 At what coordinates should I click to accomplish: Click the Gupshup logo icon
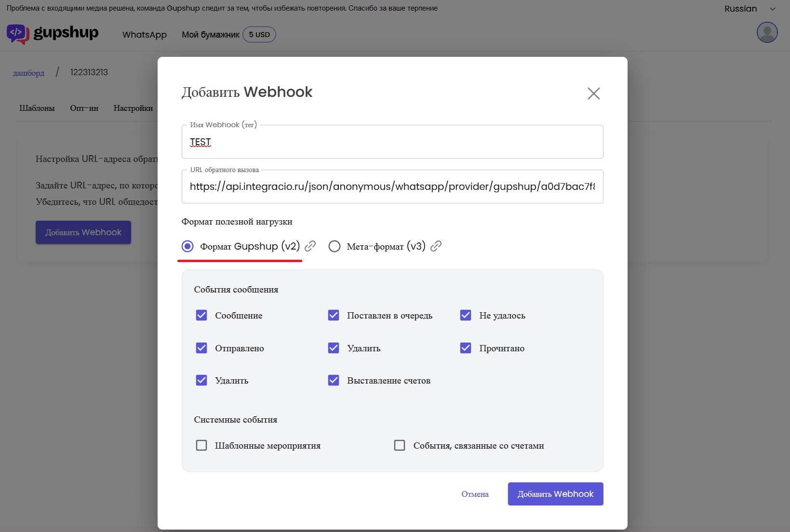point(18,34)
